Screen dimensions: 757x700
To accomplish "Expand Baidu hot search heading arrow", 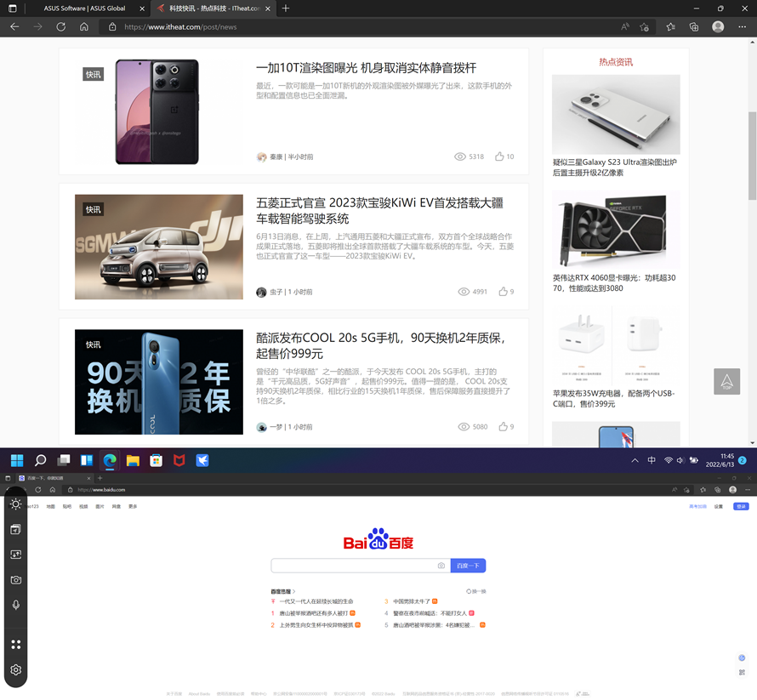I will click(293, 591).
